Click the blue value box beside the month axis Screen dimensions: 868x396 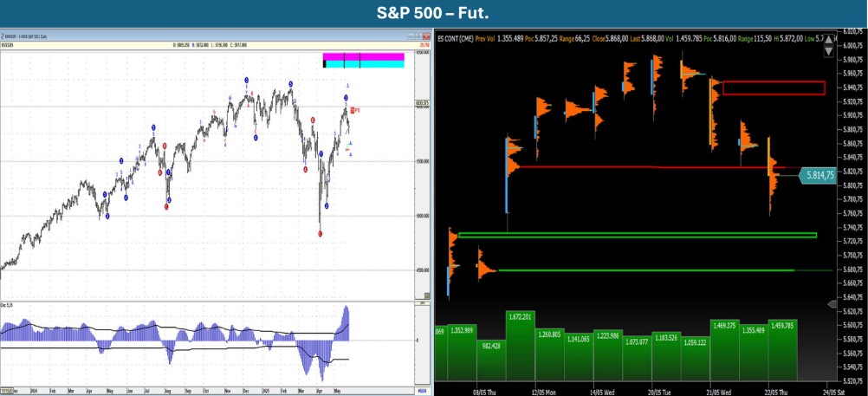click(x=423, y=390)
